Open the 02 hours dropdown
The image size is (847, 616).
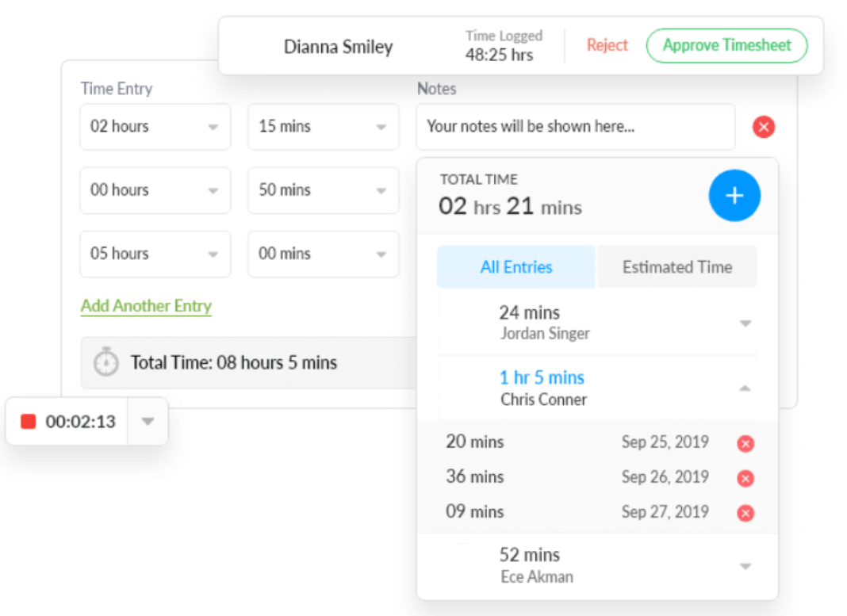click(155, 127)
